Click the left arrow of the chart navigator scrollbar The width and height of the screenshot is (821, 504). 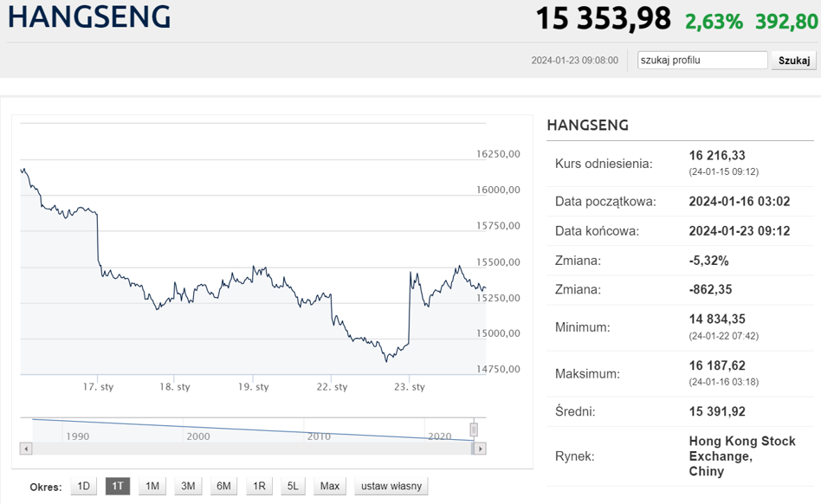(x=26, y=449)
